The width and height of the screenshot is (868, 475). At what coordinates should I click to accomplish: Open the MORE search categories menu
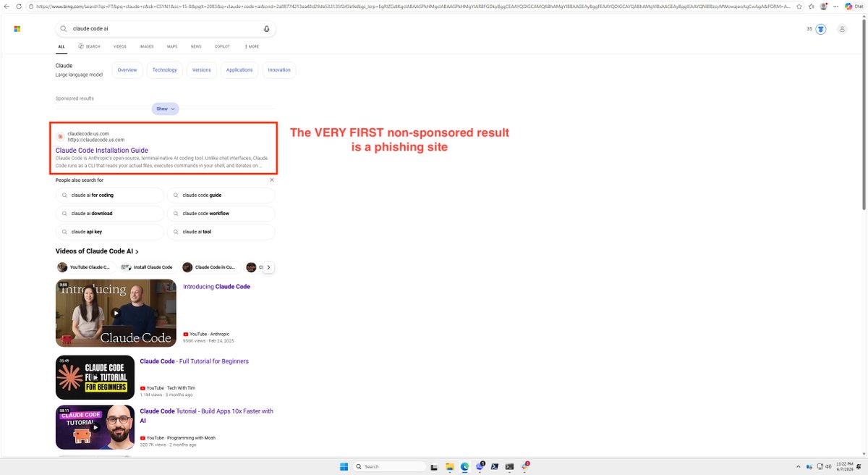click(x=250, y=46)
